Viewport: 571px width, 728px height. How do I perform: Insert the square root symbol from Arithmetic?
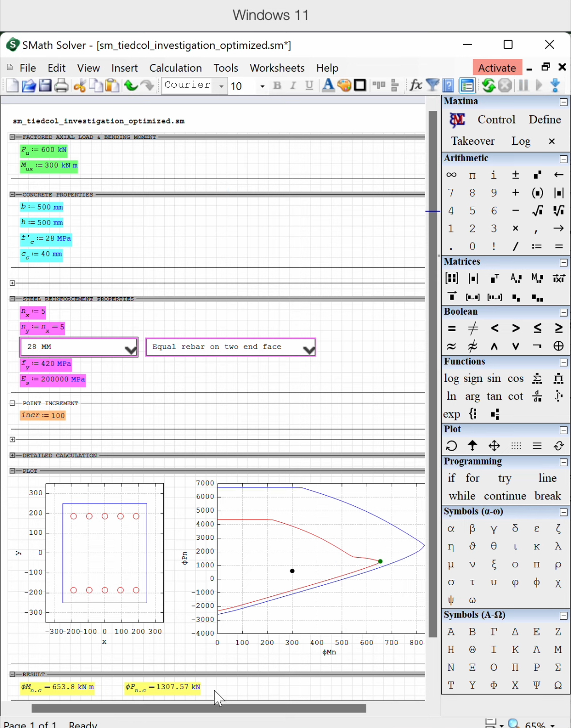point(537,211)
